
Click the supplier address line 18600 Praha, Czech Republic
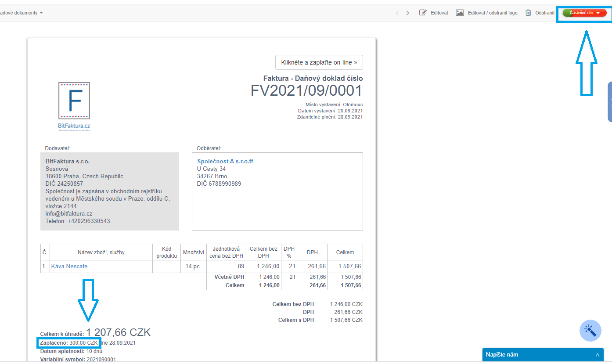[84, 176]
